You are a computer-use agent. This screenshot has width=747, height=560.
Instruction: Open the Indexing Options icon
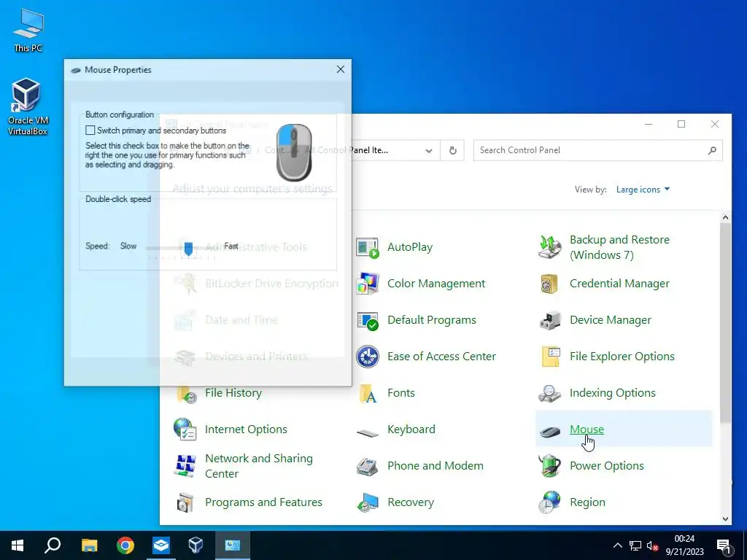pos(550,393)
